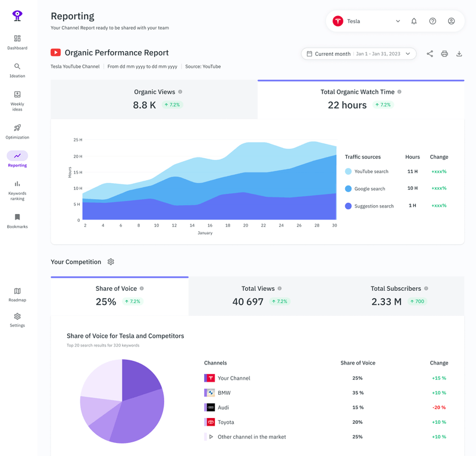The height and width of the screenshot is (456, 476).
Task: Click the purple app logo
Action: tap(17, 15)
